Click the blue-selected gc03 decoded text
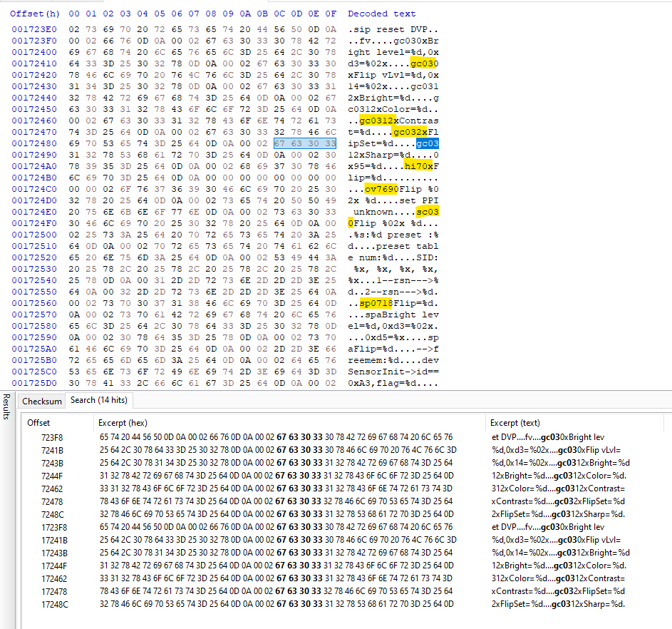 (x=428, y=143)
